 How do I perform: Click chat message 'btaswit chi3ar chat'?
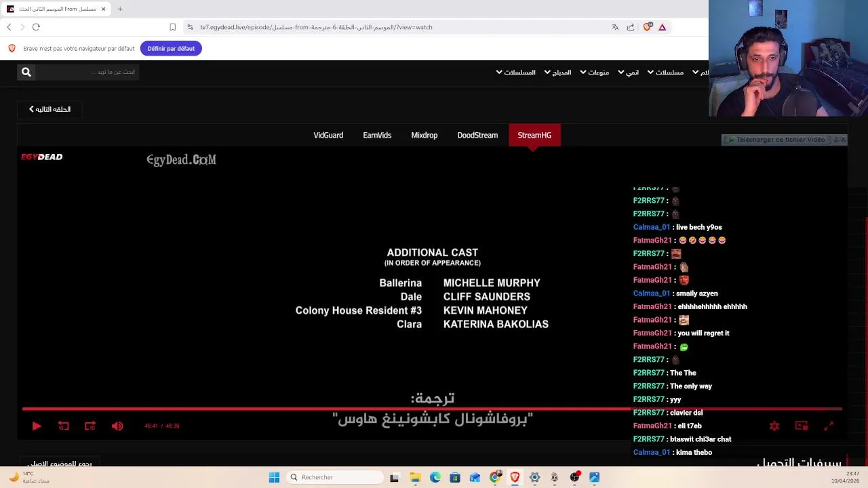point(701,439)
